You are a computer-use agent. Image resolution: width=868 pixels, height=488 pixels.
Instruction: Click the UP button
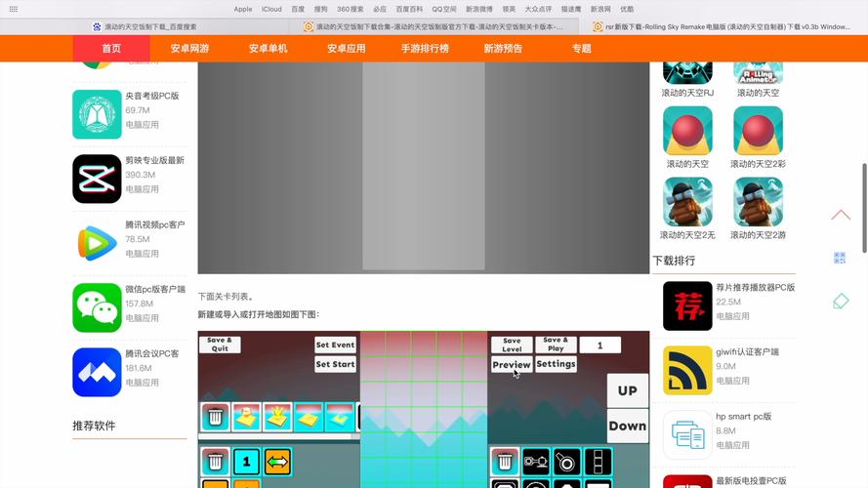[627, 390]
